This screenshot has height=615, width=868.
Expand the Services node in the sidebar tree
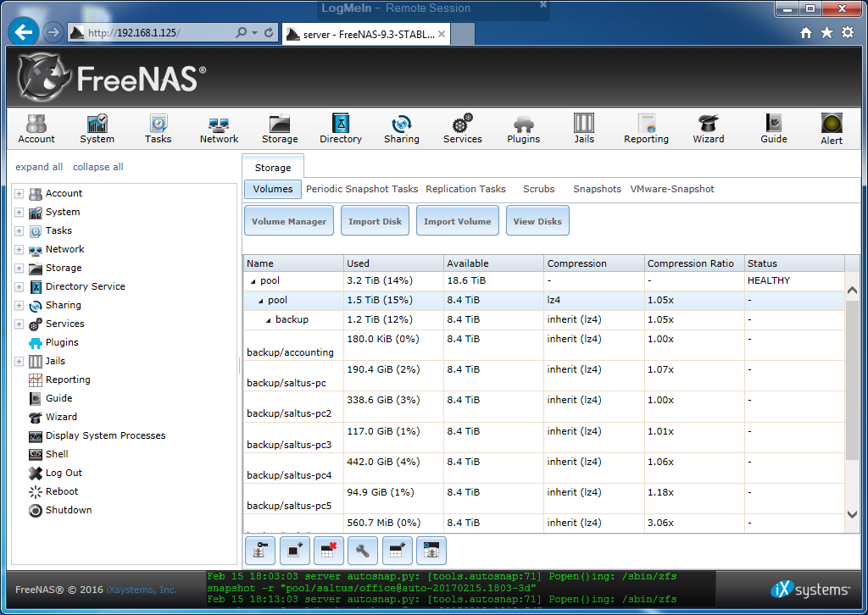(19, 324)
